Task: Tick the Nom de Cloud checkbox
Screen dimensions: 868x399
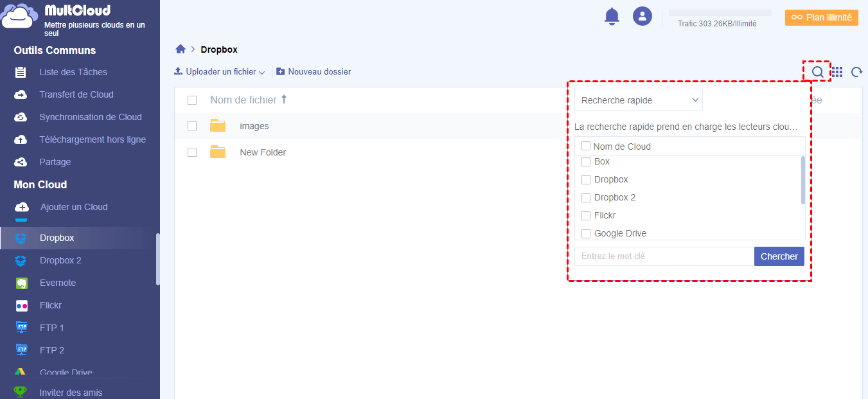Action: 585,146
